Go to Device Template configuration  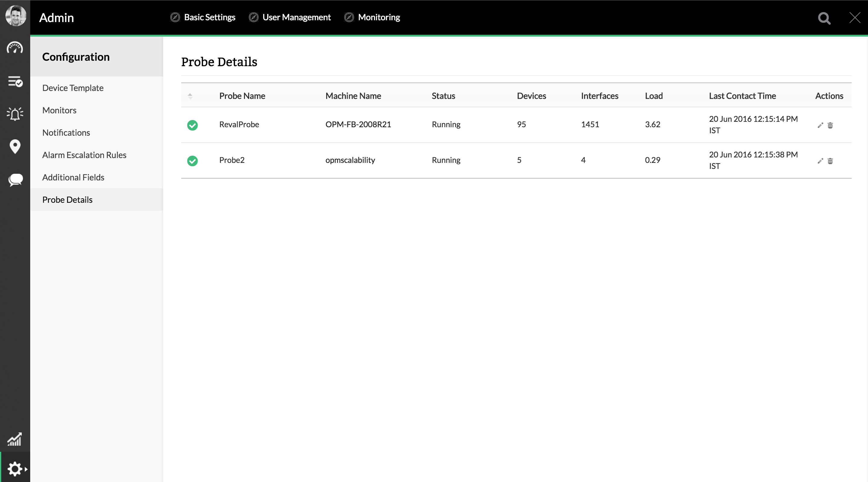coord(73,88)
